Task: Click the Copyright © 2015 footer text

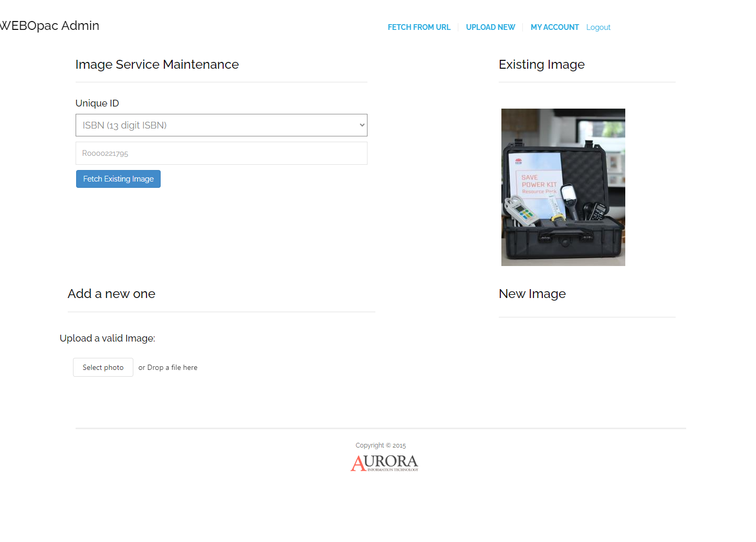Action: click(381, 445)
